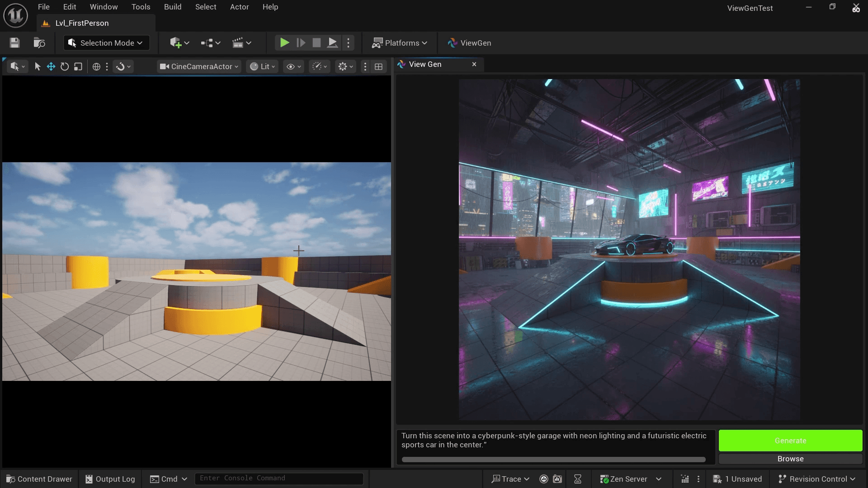Click the Save current level icon
The image size is (868, 488).
tap(14, 43)
